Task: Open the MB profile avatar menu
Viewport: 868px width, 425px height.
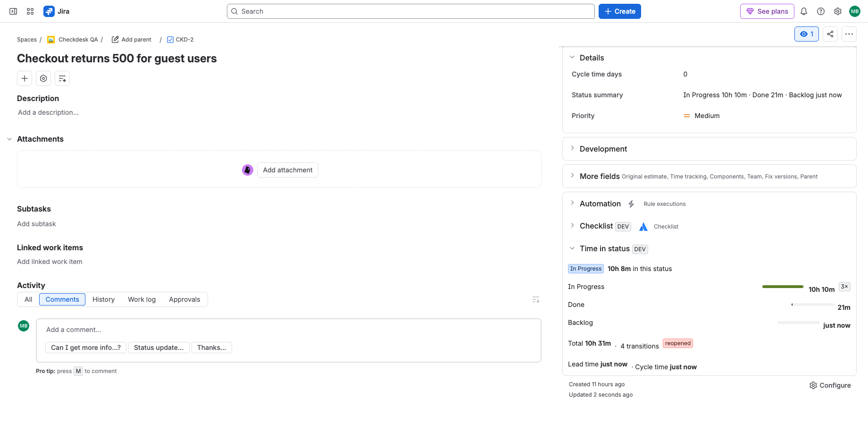Action: 855,11
